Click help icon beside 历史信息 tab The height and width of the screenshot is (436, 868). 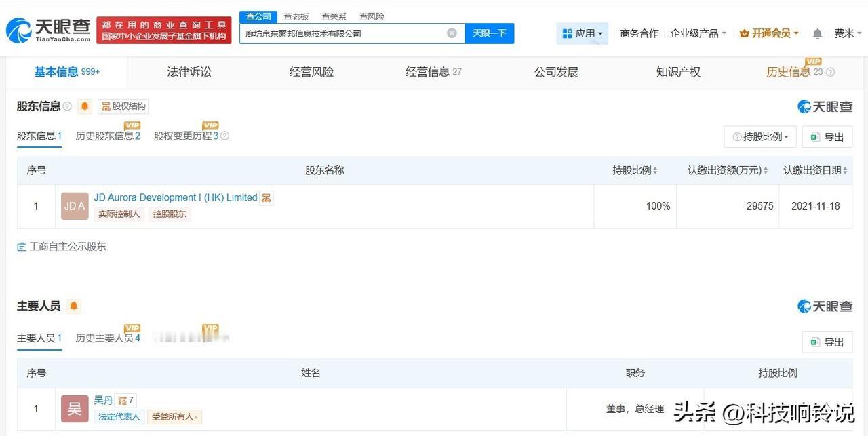tap(830, 72)
